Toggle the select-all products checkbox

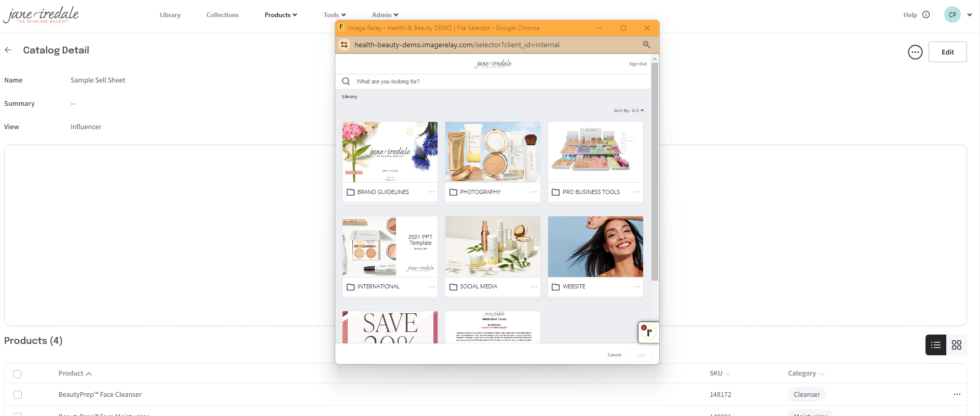pos(17,373)
